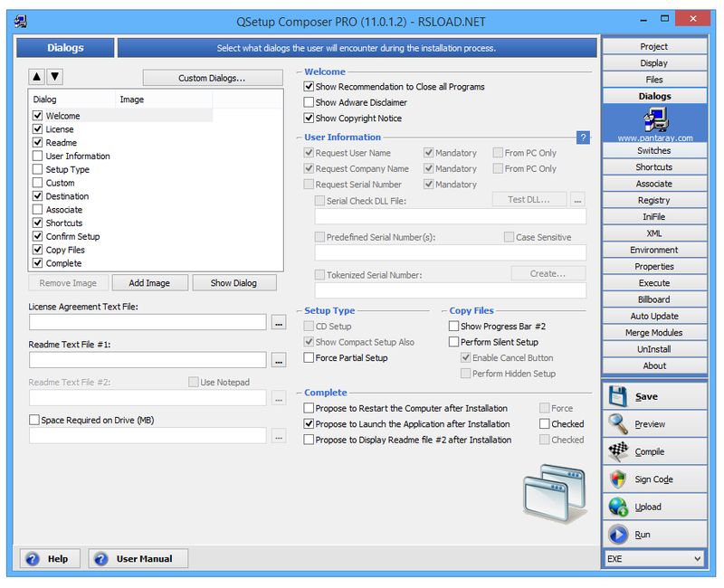Open the Environment section
This screenshot has height=588, width=724.
[654, 251]
